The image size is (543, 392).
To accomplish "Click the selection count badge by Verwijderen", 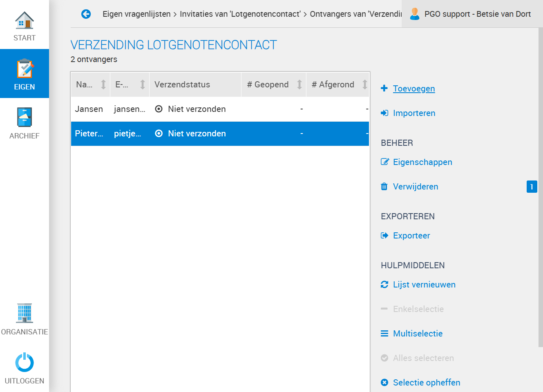I will [x=532, y=187].
